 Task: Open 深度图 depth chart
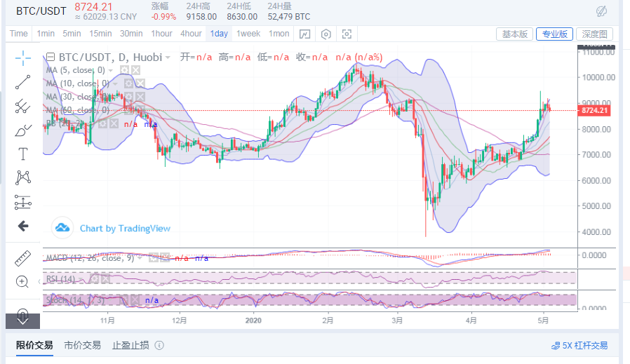[595, 34]
